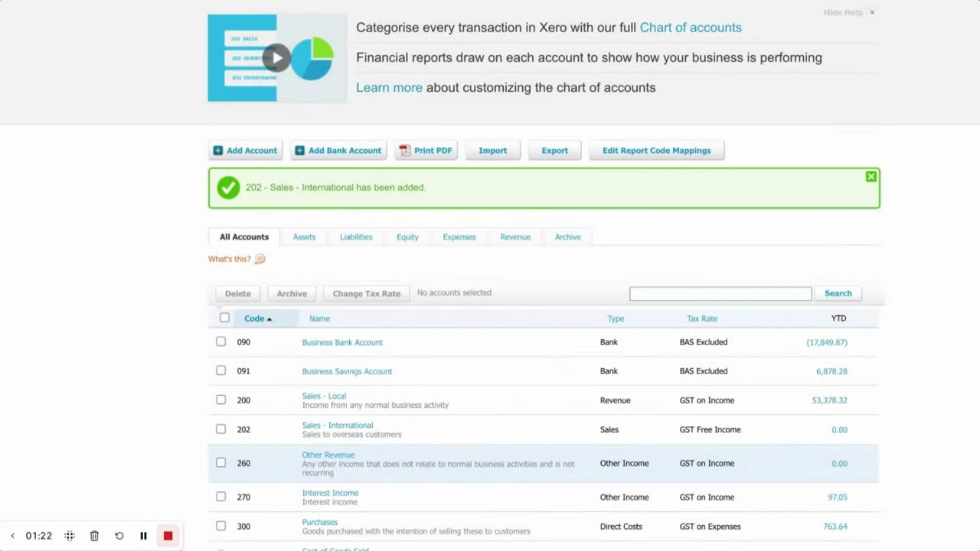Switch to the Liabilities tab
The height and width of the screenshot is (551, 980).
pos(356,237)
